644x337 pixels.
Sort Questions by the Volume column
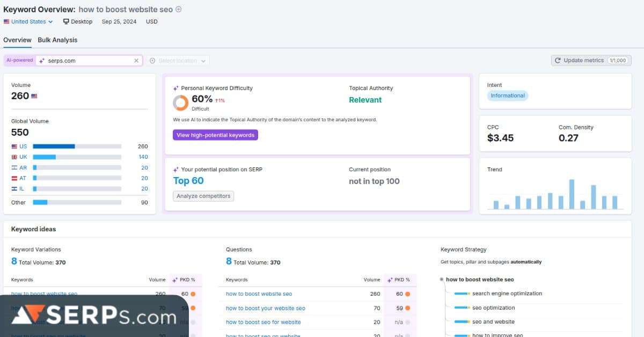(x=372, y=280)
